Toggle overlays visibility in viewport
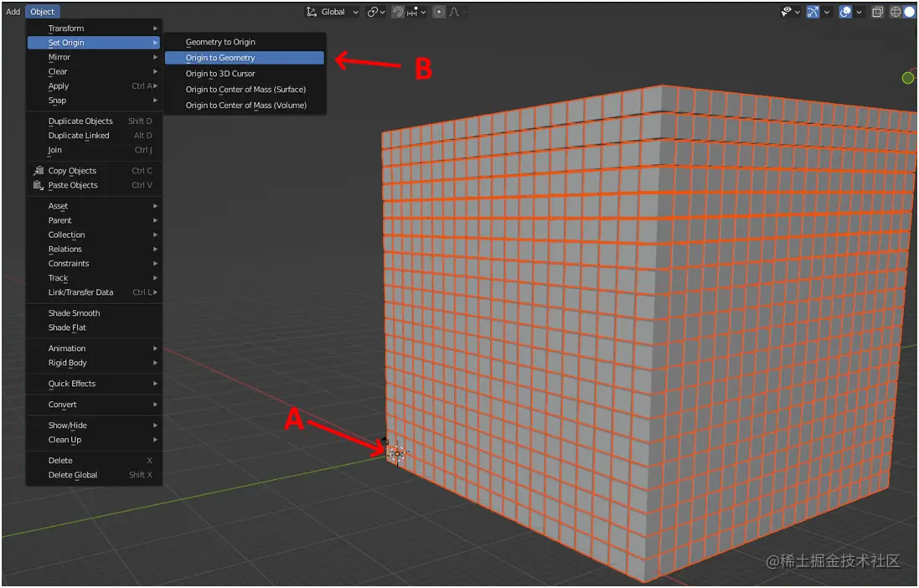 (845, 12)
